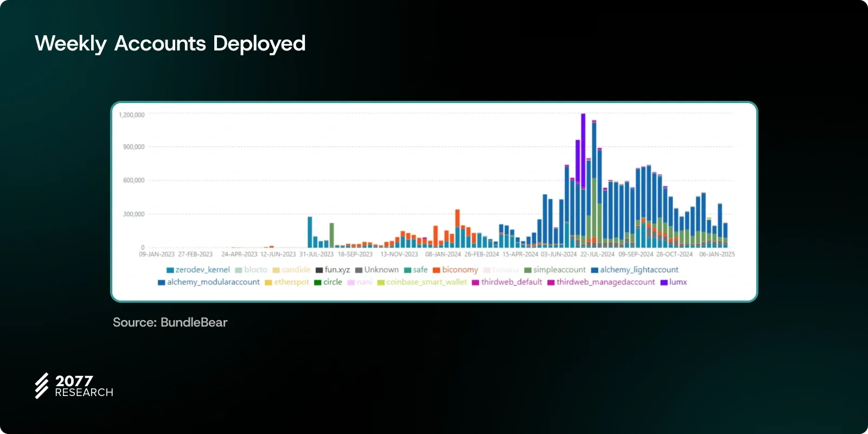Click the Unknown legend swatch

coord(359,270)
